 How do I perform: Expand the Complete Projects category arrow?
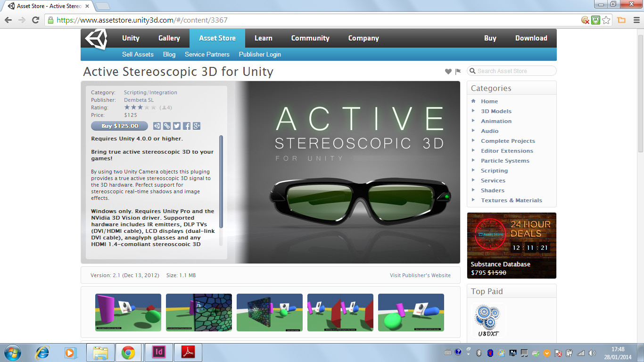tap(473, 140)
